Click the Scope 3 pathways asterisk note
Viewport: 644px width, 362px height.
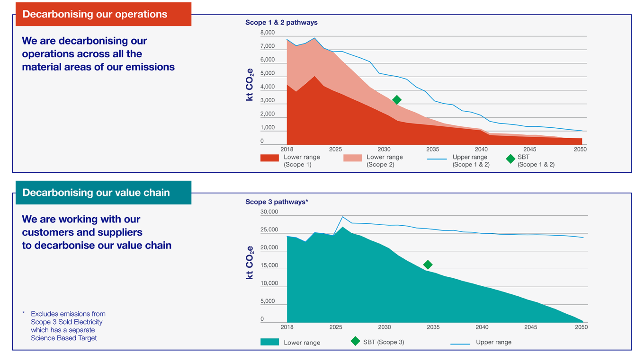pyautogui.click(x=308, y=201)
